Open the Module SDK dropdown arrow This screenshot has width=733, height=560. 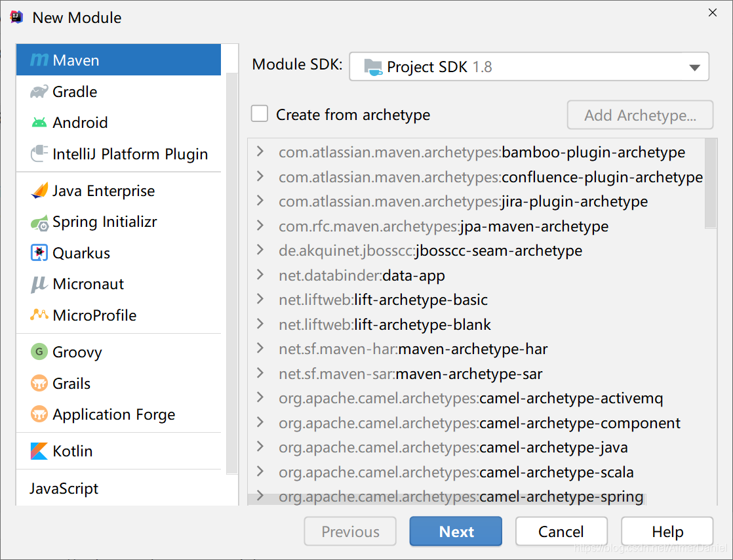(695, 68)
